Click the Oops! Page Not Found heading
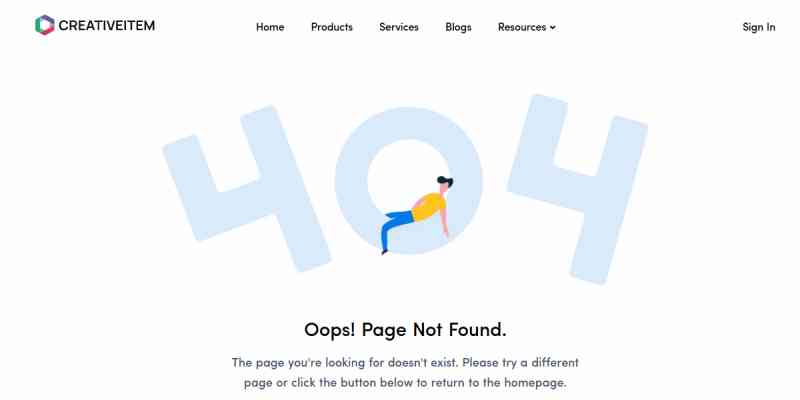Screen dimensions: 800x400 [x=405, y=330]
